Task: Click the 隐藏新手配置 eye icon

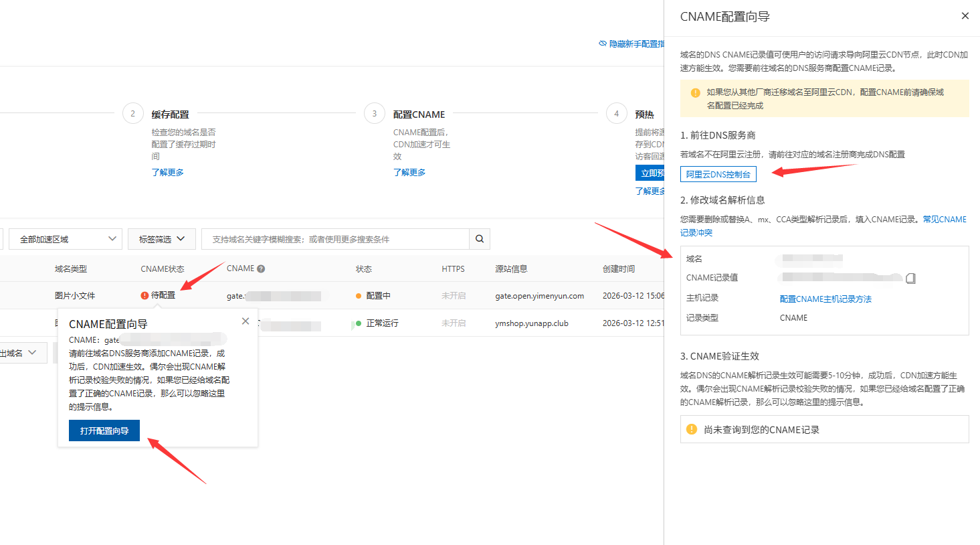Action: click(603, 44)
